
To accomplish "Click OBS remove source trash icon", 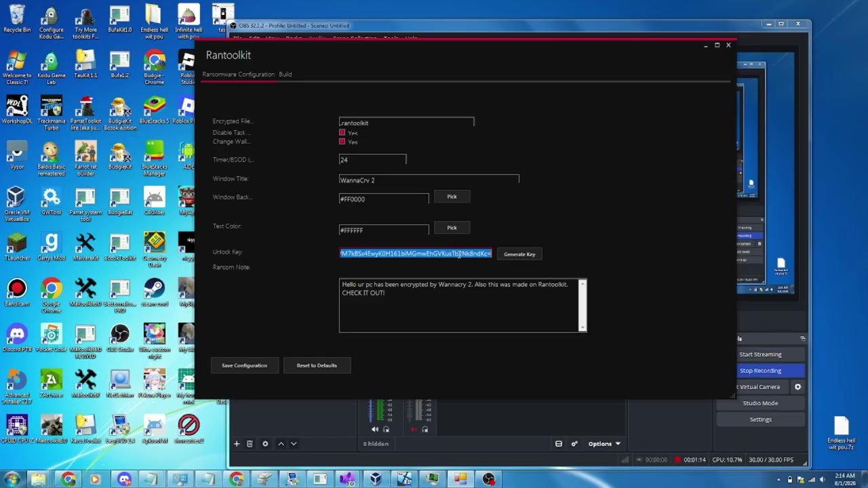I will click(x=250, y=444).
